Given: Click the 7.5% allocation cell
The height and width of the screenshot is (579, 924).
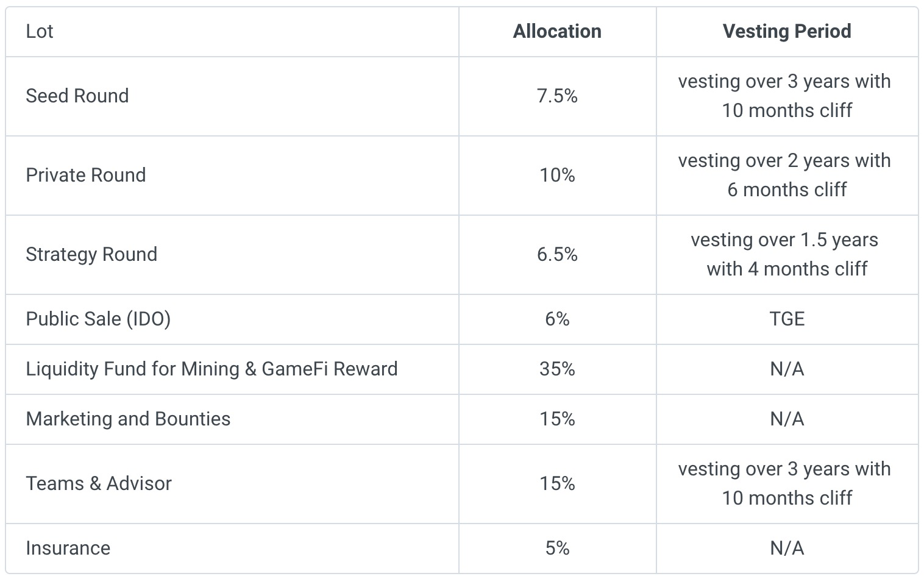Looking at the screenshot, I should tap(557, 96).
